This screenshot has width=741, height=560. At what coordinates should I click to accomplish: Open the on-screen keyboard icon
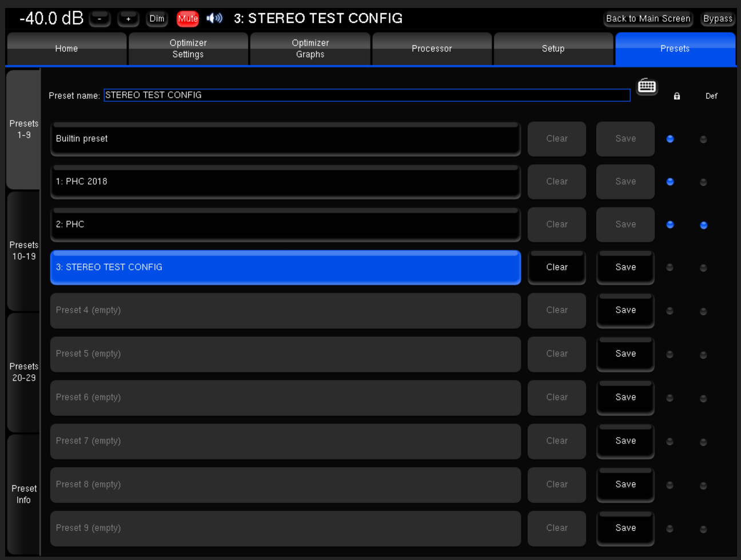647,86
